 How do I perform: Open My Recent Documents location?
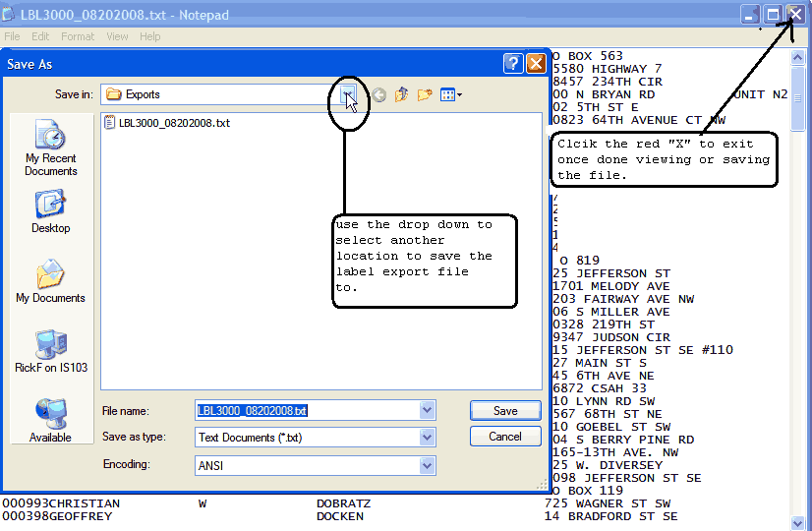50,146
